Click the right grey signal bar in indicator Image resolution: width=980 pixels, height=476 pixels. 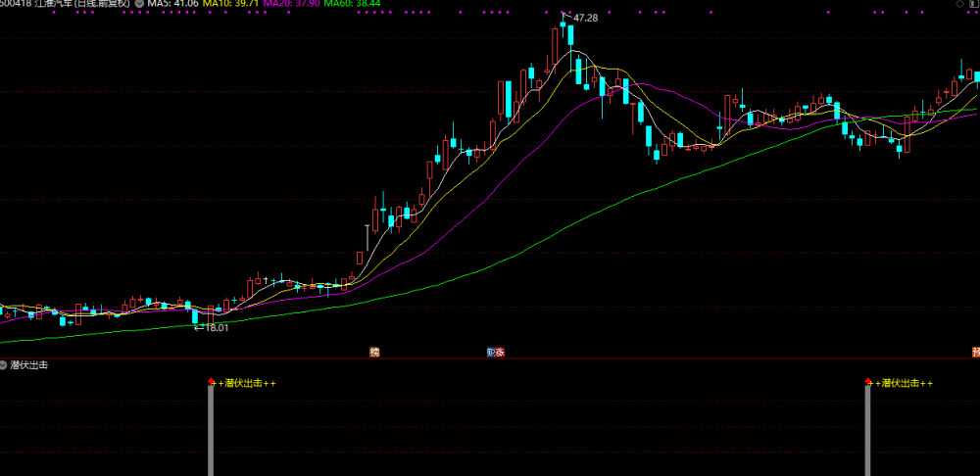tap(867, 430)
